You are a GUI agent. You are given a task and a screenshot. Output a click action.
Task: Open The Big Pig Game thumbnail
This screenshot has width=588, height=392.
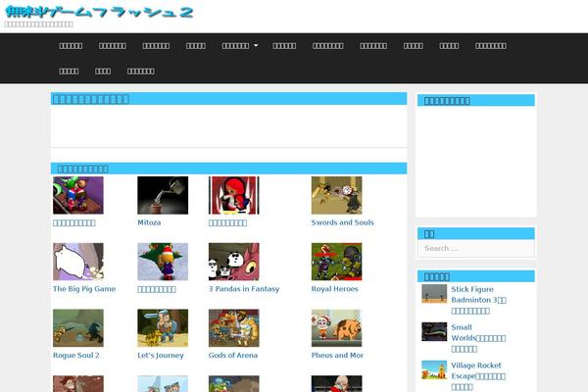click(x=78, y=262)
